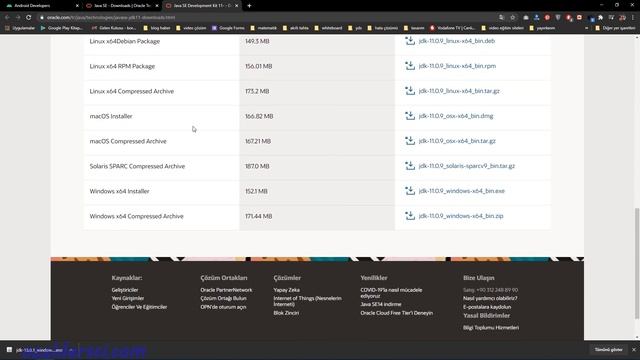Go forward using browser forward arrow
The image size is (640, 360).
18,18
